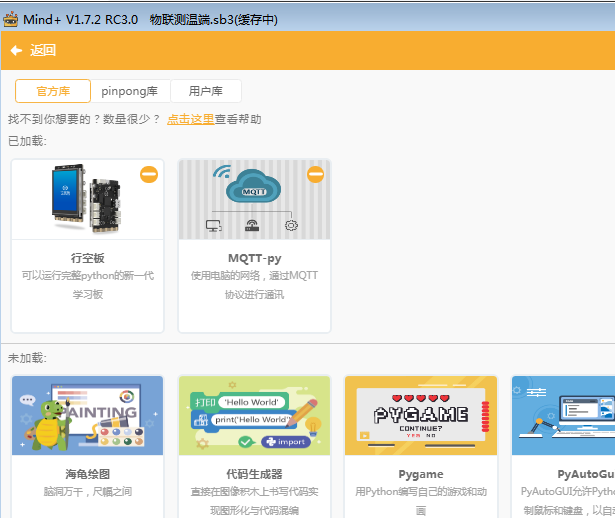
Task: Click the 海龟绘图 title text
Action: 87,474
